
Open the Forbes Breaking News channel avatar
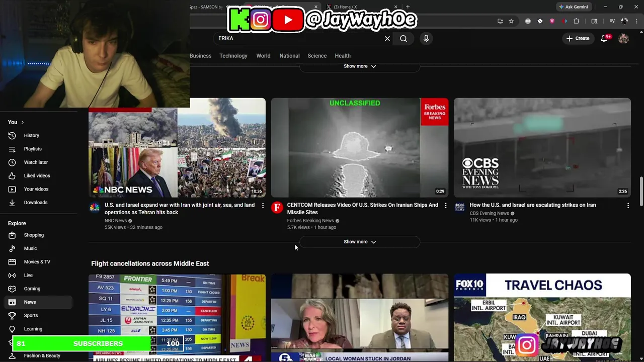(277, 207)
